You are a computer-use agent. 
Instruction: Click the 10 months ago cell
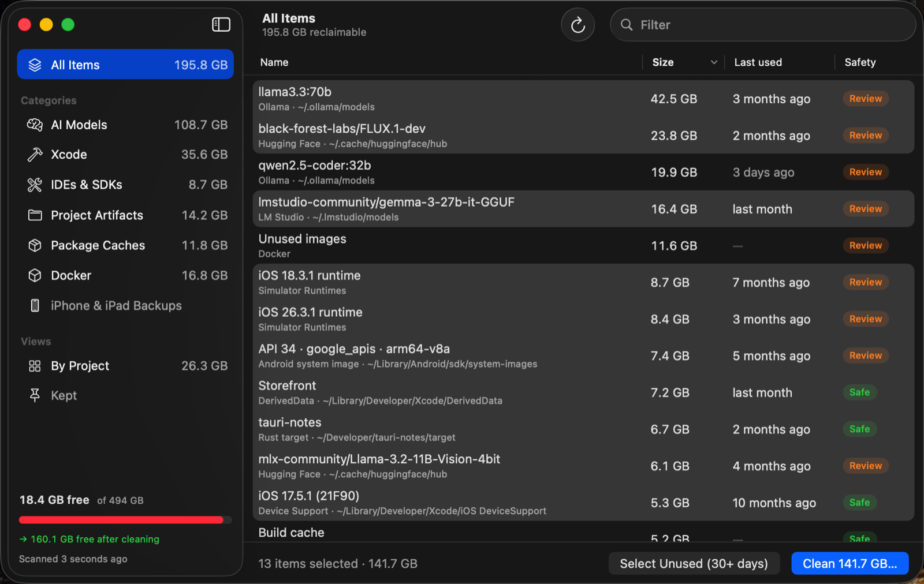(774, 503)
